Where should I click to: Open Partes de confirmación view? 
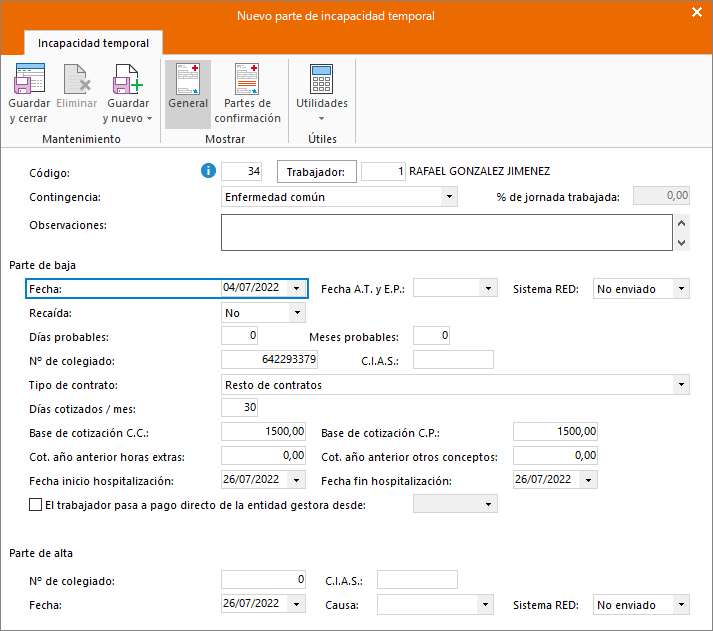(x=247, y=78)
